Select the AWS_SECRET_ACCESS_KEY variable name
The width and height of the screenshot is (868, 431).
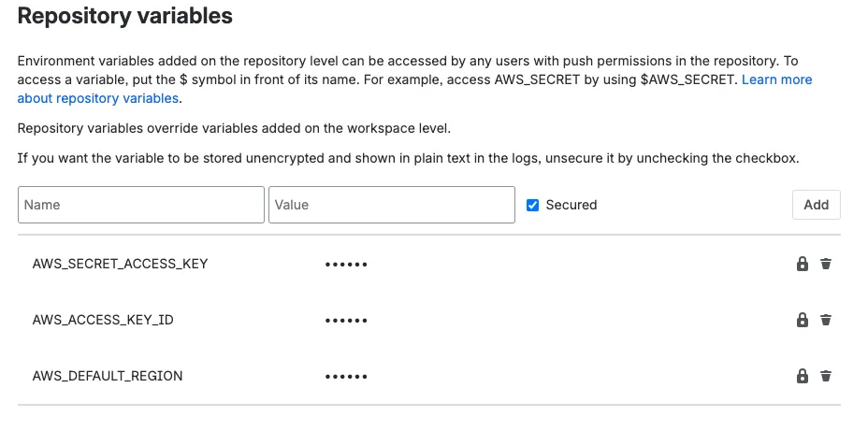[x=120, y=264]
